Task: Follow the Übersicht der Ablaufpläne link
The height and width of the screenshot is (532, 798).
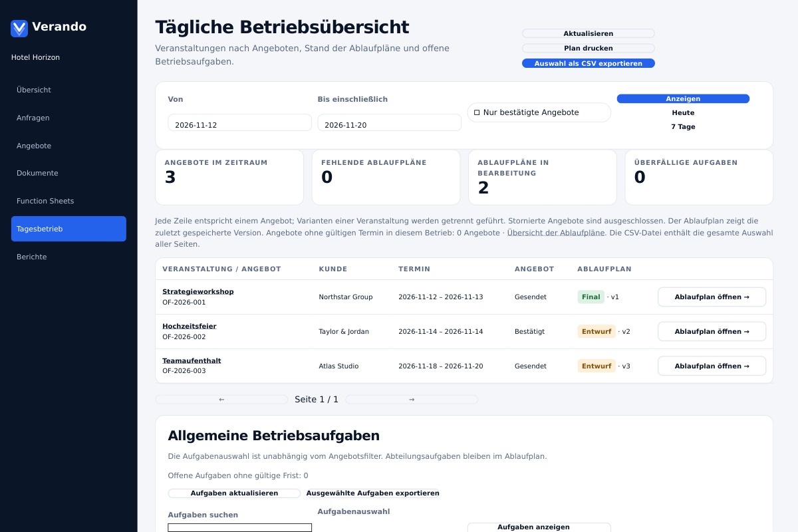Action: click(x=556, y=233)
